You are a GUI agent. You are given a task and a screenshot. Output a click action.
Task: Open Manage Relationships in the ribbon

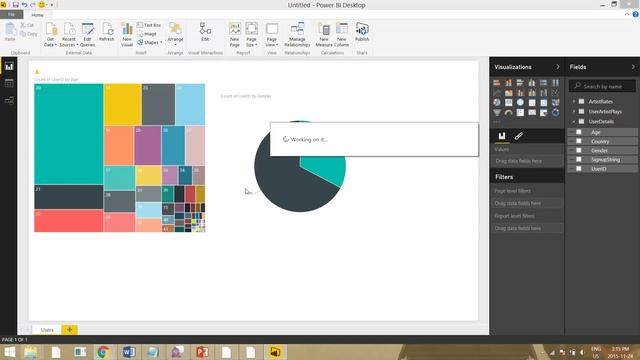pos(297,35)
